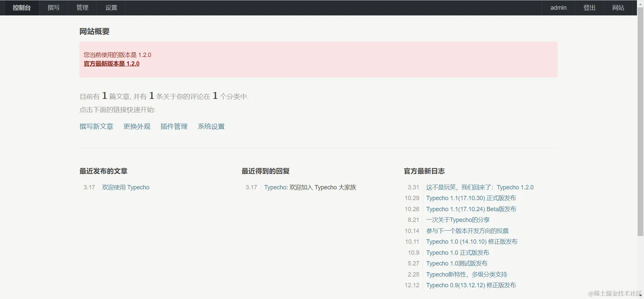Screen dimensions: 644x299
Task: Click the 网站概要 heading
Action: 95,32
